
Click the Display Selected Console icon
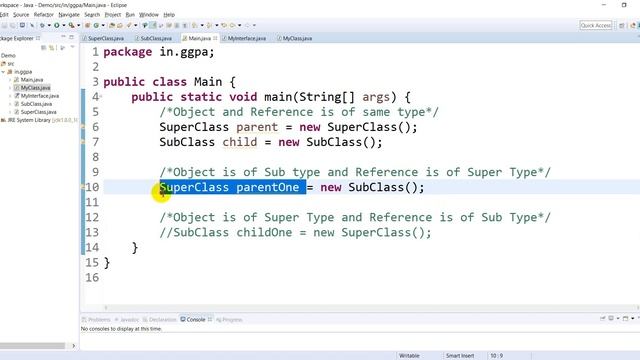coord(611,318)
